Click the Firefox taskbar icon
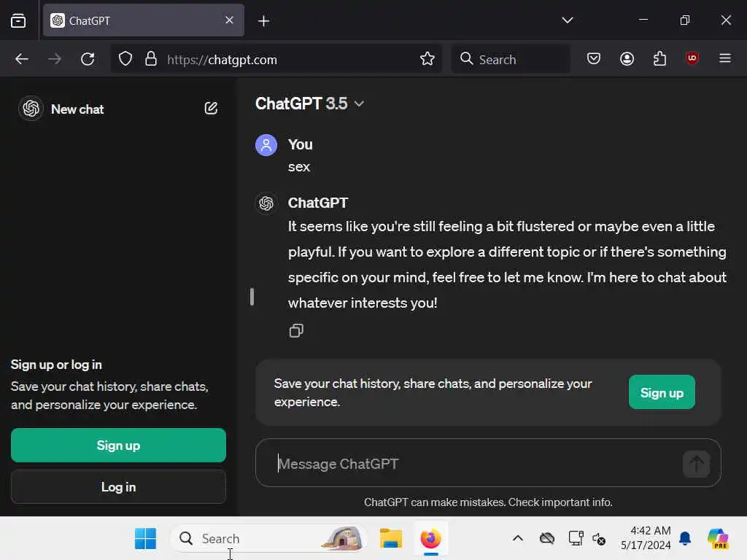The image size is (747, 560). [430, 539]
